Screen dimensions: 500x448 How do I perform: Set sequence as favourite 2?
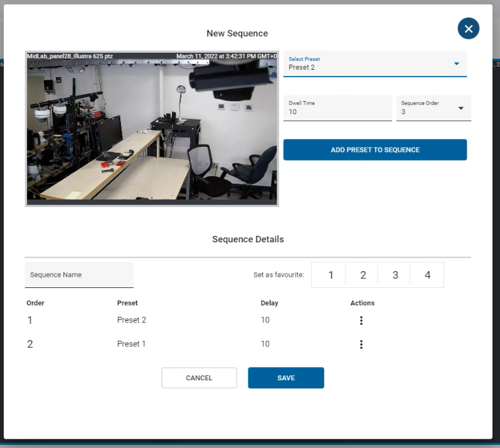coord(363,275)
